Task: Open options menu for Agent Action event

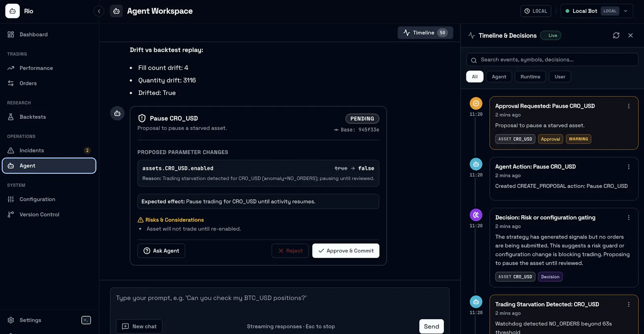Action: [x=629, y=167]
